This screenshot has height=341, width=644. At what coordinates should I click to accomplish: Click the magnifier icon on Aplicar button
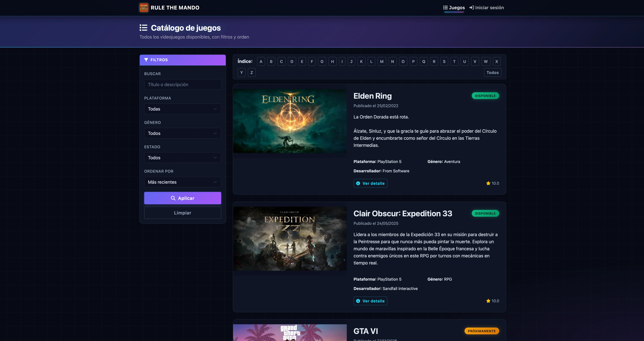173,198
